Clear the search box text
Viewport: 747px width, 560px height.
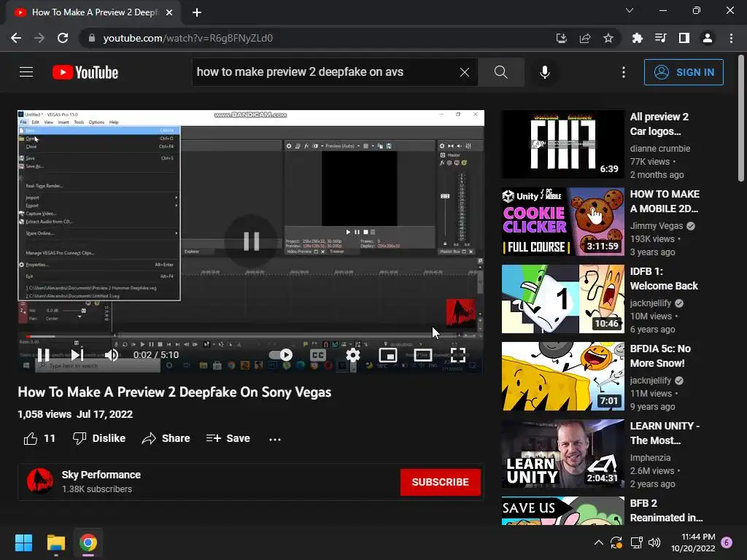(x=465, y=72)
